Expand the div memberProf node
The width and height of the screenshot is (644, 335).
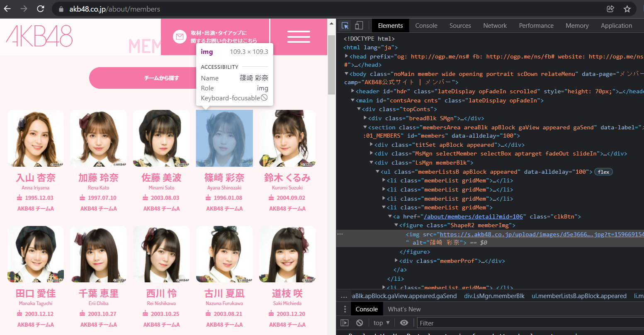(397, 261)
